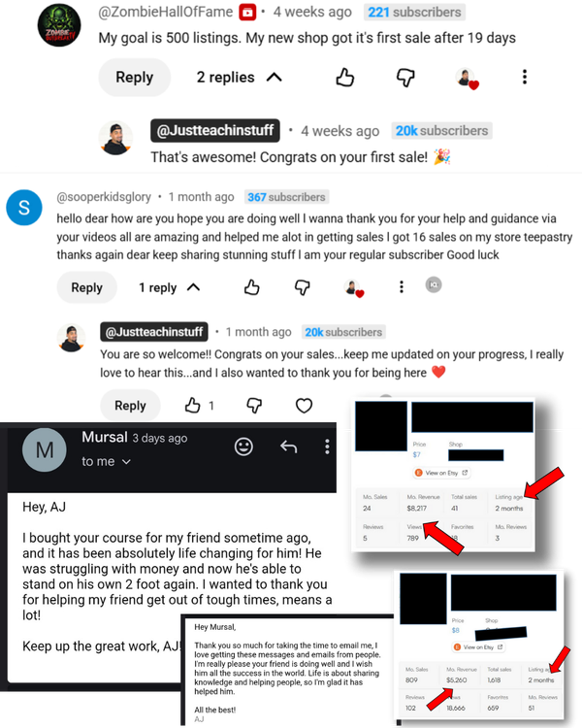Click Reply under sooperkidsglory comment
The height and width of the screenshot is (728, 582).
coord(86,288)
